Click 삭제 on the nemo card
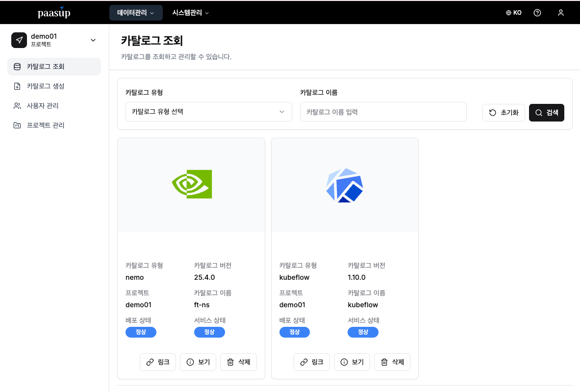Image resolution: width=580 pixels, height=392 pixels. (239, 362)
